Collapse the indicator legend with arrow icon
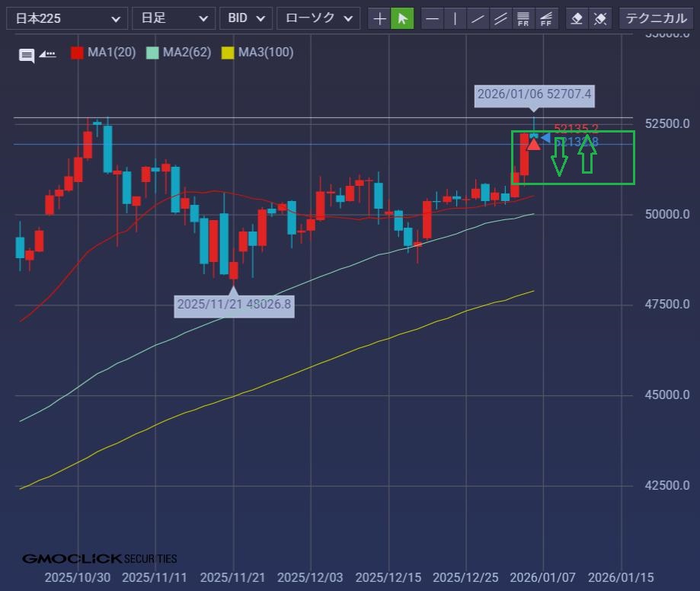Image resolution: width=700 pixels, height=591 pixels. tap(47, 54)
